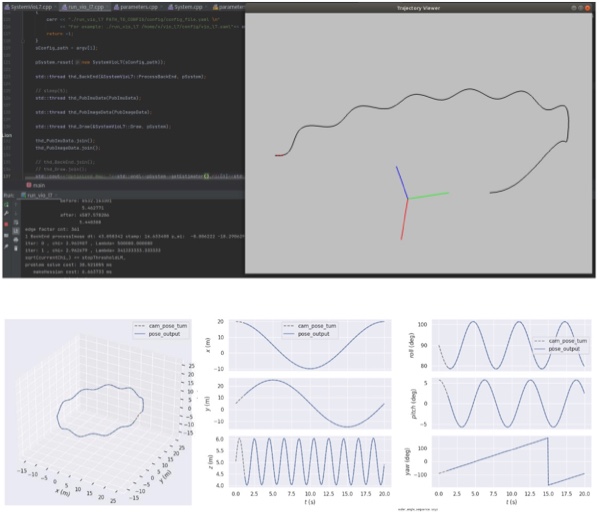Stop the running process with red icon
Image resolution: width=600 pixels, height=512 pixels.
pos(7,224)
